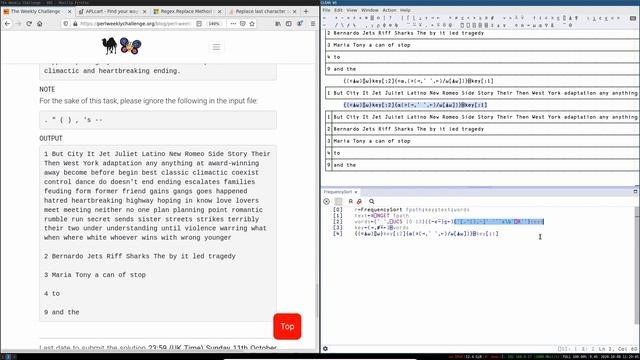Viewport: 640px width, 360px height.
Task: Reload the Firefox page
Action: [x=29, y=24]
